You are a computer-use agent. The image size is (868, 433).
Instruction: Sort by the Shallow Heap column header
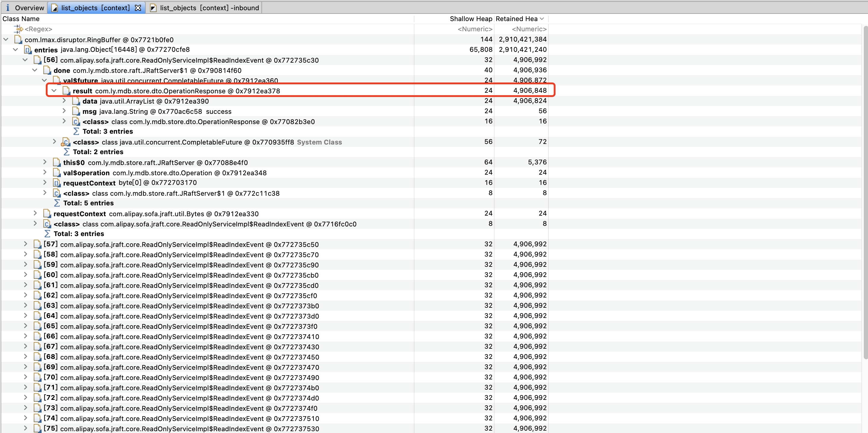pos(470,19)
